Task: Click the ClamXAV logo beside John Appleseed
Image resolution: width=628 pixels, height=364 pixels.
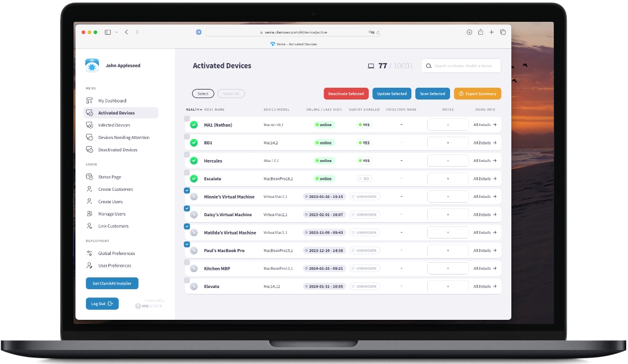Action: click(92, 65)
